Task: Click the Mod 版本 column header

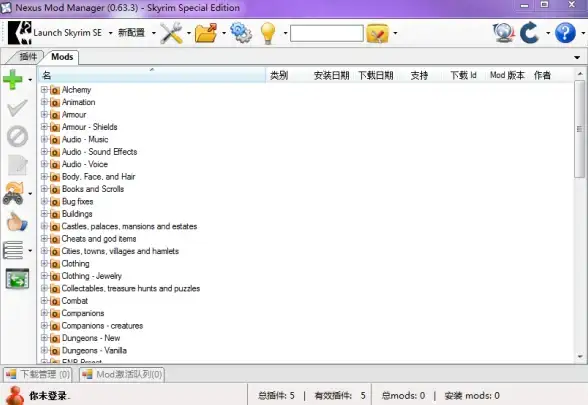Action: [x=507, y=75]
